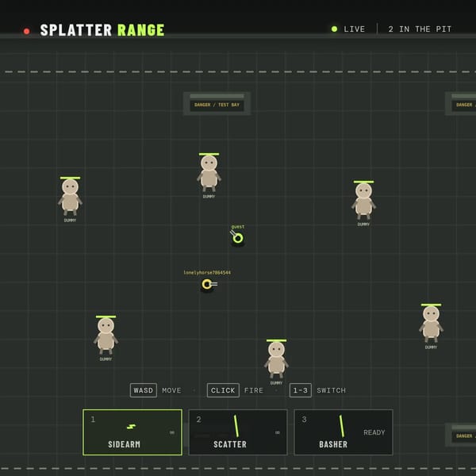Click the lonelyhorse7864544 name tag
Image resolution: width=476 pixels, height=476 pixels.
tap(207, 273)
